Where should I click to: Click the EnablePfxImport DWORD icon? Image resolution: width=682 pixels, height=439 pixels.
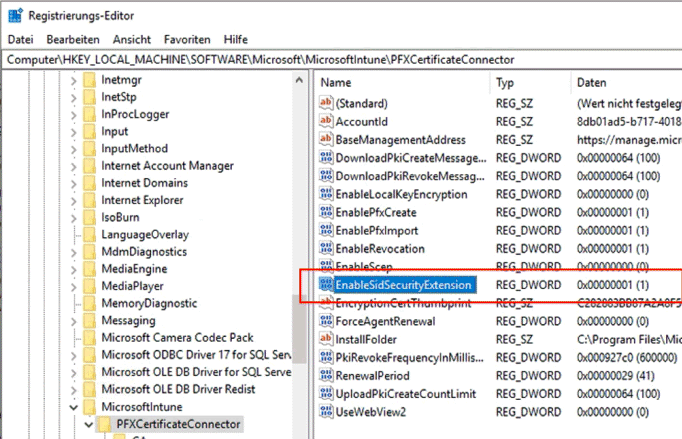[326, 230]
